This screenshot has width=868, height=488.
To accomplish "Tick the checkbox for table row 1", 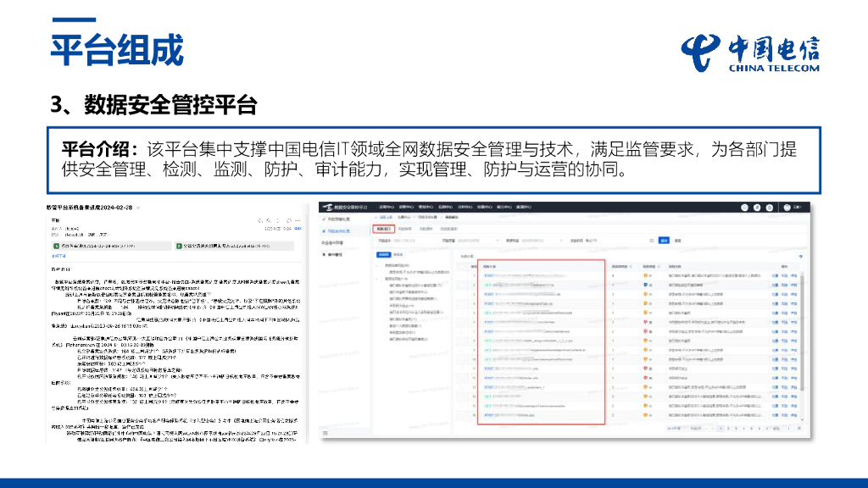I will point(462,275).
